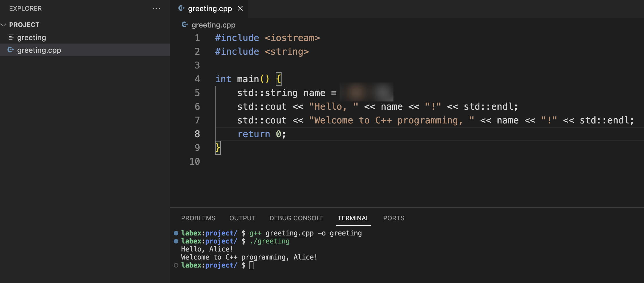Click the greeting executable file icon
Viewport: 644px width, 283px height.
tap(11, 37)
